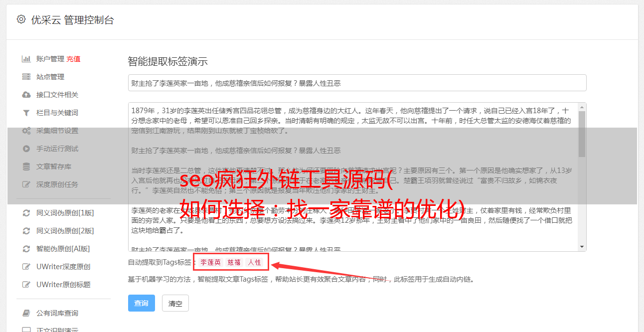644x332 pixels.
Task: Click the gear icon beside 优采云 管理控制台
Action: pyautogui.click(x=21, y=19)
